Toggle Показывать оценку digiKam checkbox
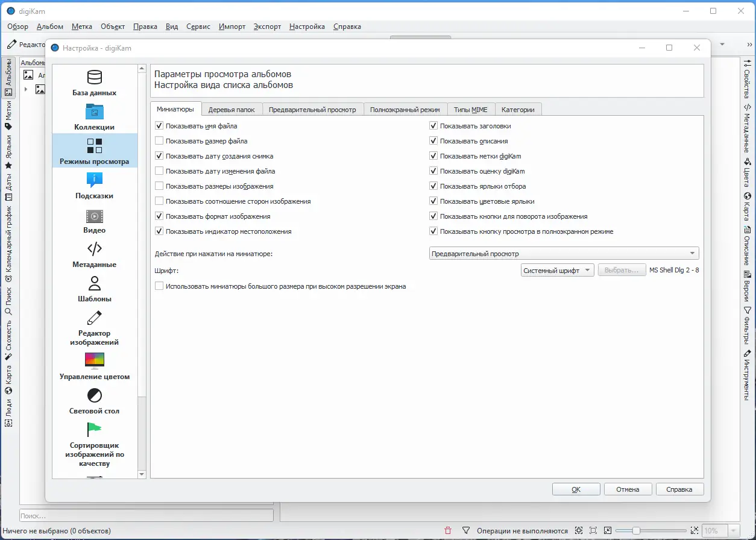This screenshot has height=540, width=756. coord(433,171)
